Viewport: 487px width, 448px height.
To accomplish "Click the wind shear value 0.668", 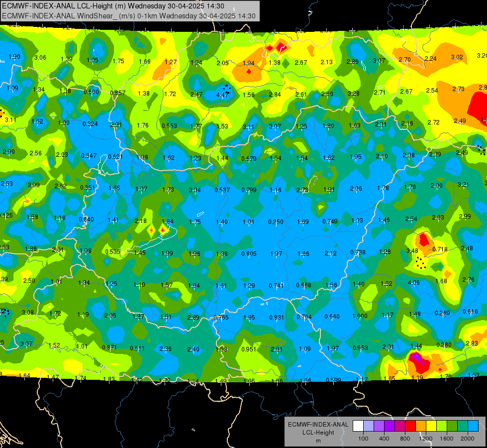I will [304, 285].
